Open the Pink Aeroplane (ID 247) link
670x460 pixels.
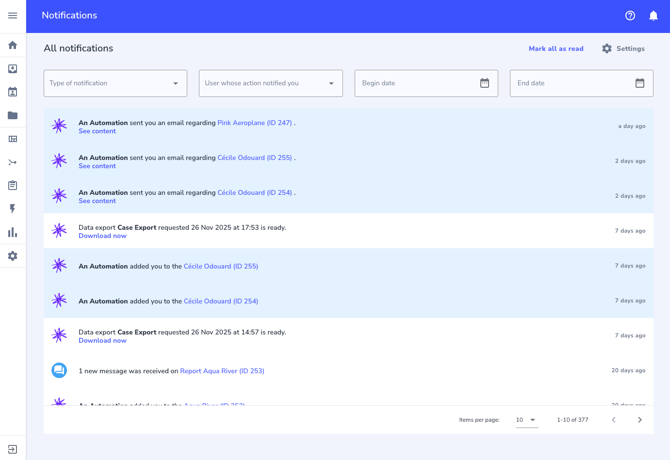click(255, 123)
